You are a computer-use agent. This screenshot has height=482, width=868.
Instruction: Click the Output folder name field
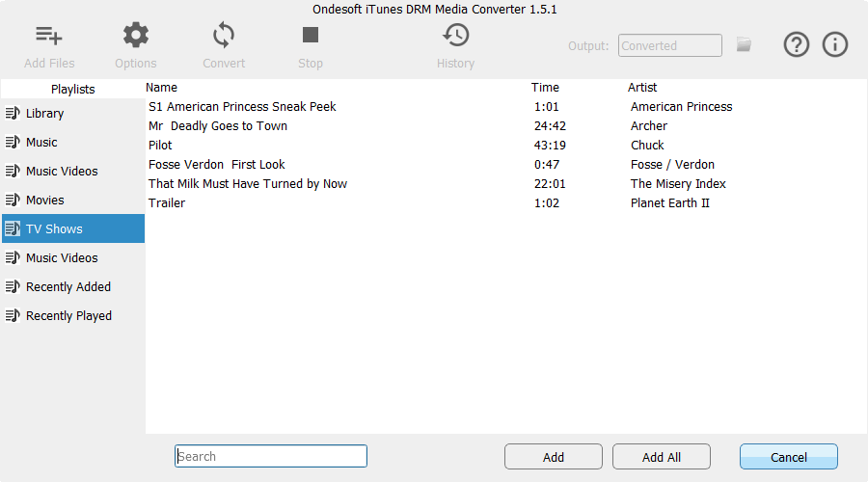pos(670,45)
